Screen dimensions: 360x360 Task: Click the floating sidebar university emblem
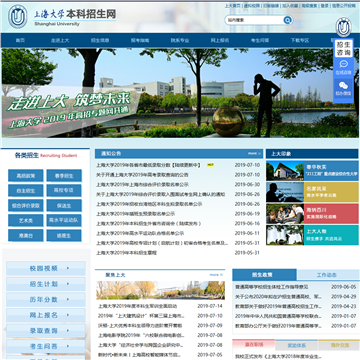(x=343, y=27)
